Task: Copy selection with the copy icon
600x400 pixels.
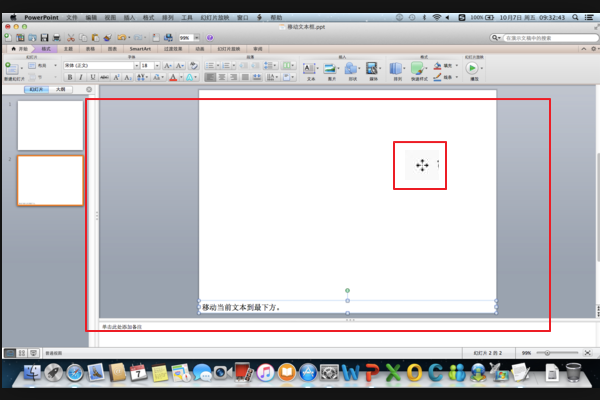Action: click(83, 38)
